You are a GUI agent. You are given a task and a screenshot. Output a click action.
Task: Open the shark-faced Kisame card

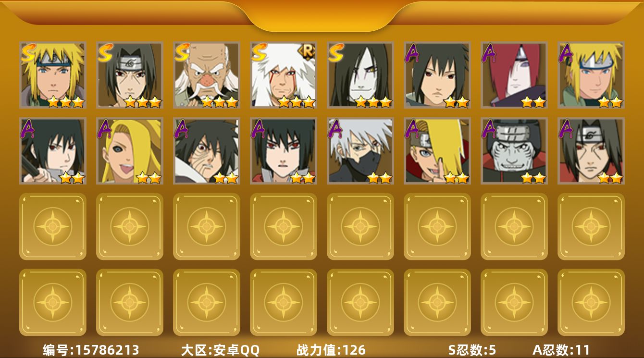click(x=514, y=151)
